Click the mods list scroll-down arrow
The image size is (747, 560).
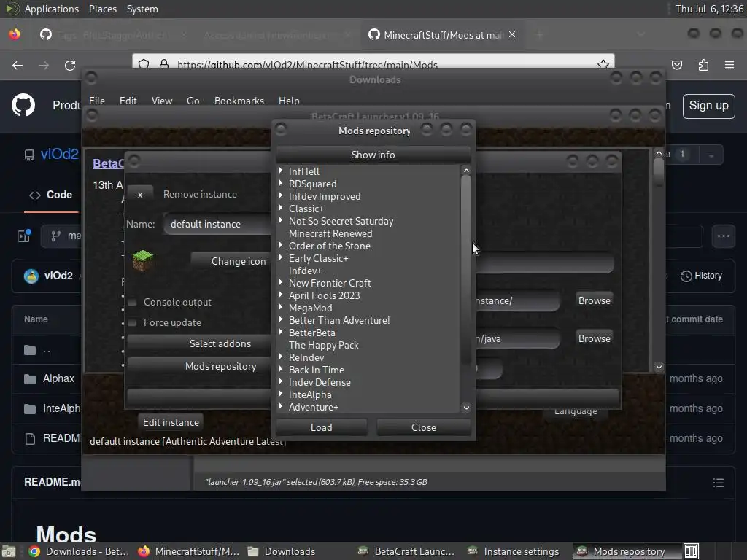pyautogui.click(x=466, y=407)
